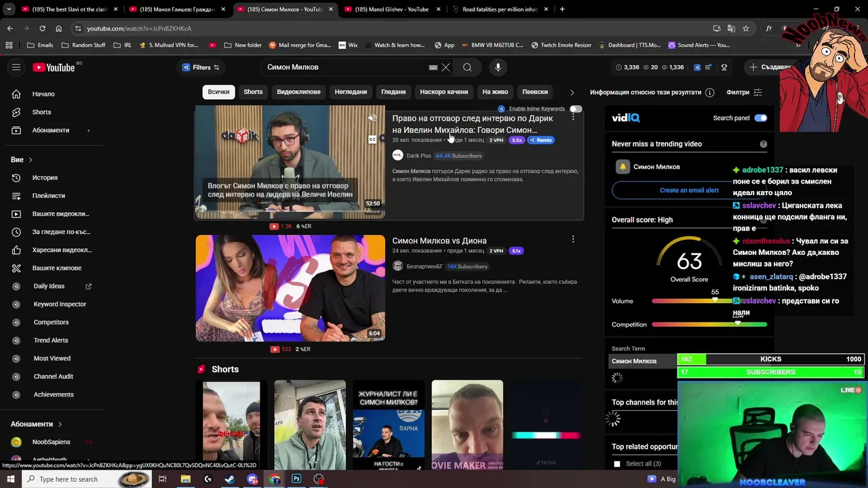Viewport: 868px width, 488px height.
Task: Open Вашите видеоклипове in sidebar
Action: pos(61,213)
